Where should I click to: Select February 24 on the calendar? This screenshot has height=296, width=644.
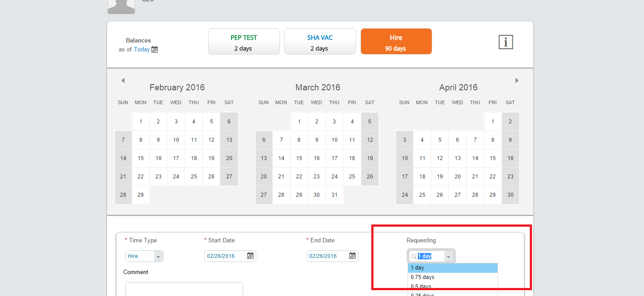tap(176, 177)
